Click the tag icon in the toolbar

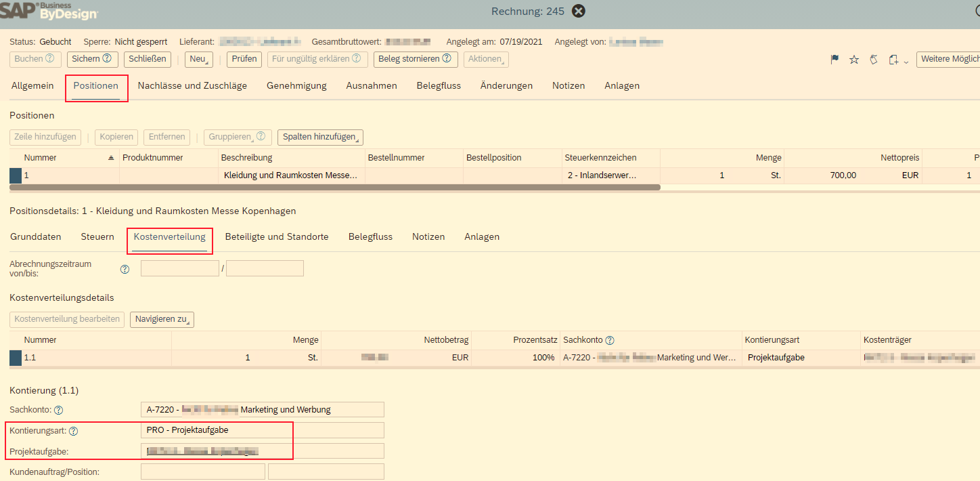(x=874, y=60)
